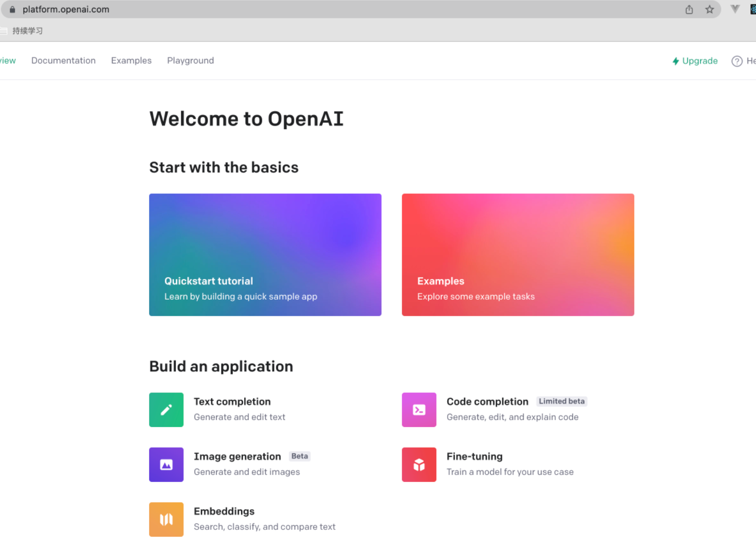Screen dimensions: 756x539
Task: Click the lightning bolt icon beside Upgrade
Action: [x=676, y=61]
